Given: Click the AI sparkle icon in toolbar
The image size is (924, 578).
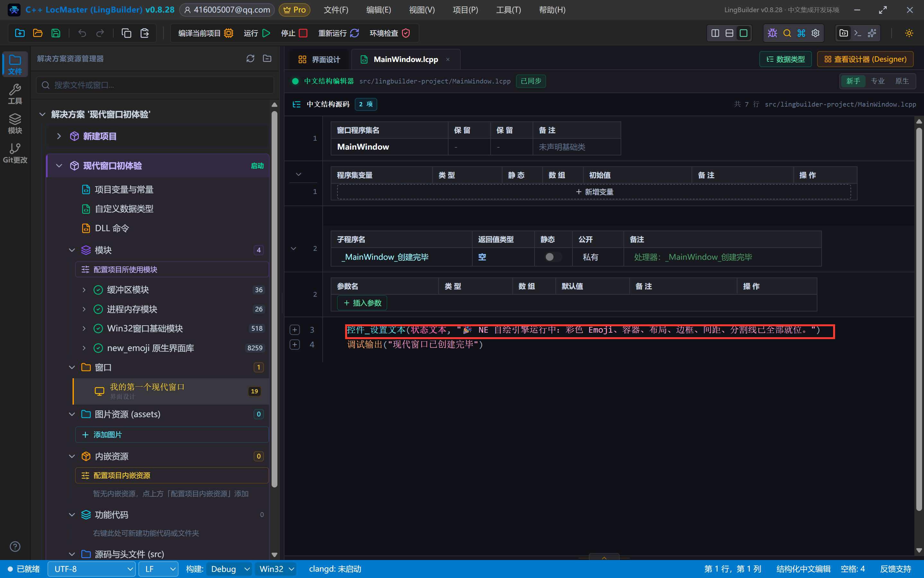Looking at the screenshot, I should pyautogui.click(x=872, y=33).
